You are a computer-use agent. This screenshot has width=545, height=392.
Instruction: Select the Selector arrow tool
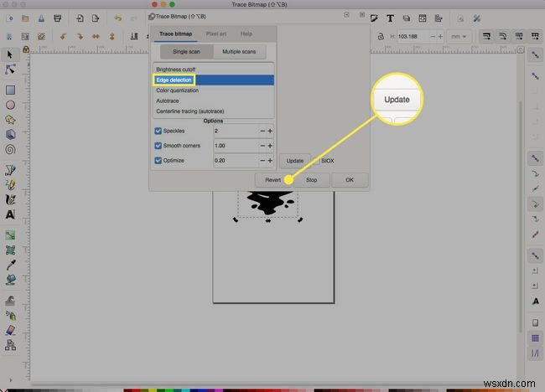10,54
